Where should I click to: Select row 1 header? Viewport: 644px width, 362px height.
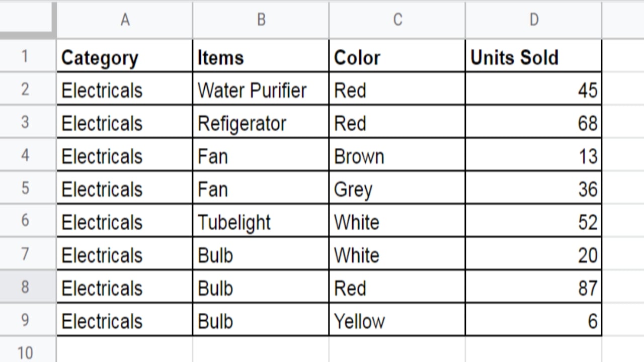tap(25, 56)
